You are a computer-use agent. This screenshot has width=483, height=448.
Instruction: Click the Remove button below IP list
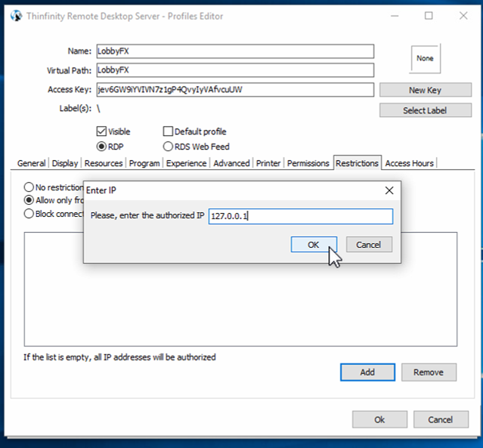pyautogui.click(x=428, y=372)
